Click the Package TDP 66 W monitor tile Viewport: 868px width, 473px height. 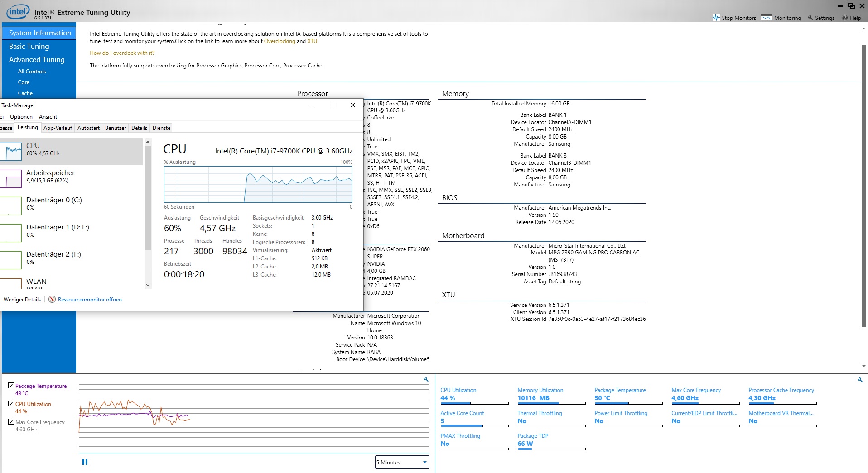pyautogui.click(x=551, y=441)
